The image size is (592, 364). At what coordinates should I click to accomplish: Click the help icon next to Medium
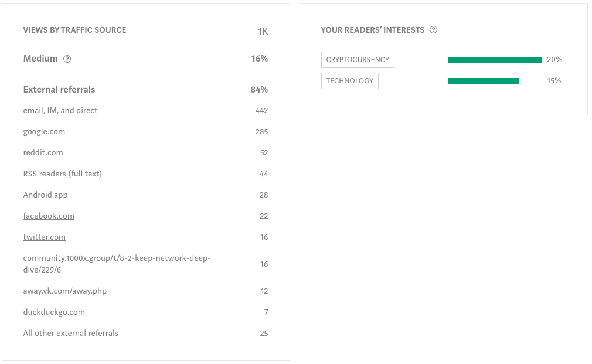click(67, 59)
